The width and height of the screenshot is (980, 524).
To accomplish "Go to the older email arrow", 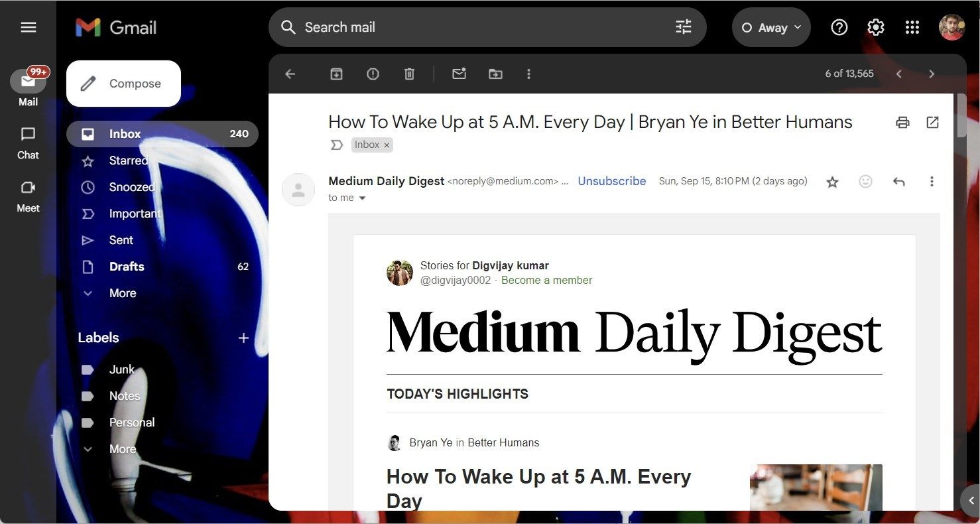I will [x=932, y=74].
